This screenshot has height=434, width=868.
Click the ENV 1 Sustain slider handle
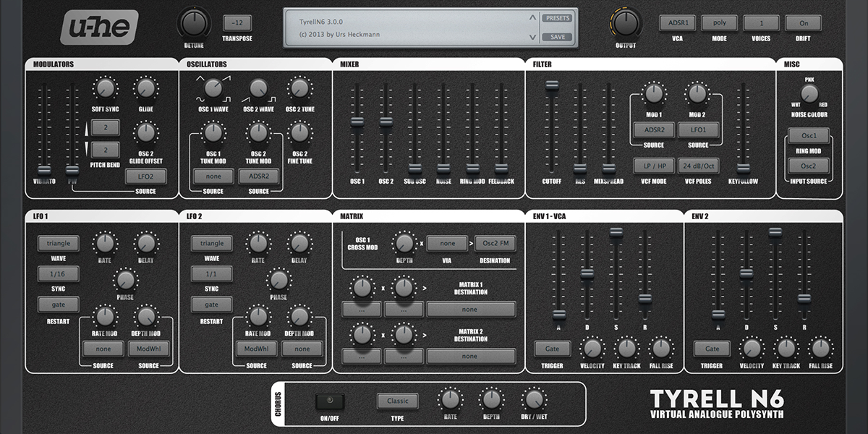click(x=616, y=232)
